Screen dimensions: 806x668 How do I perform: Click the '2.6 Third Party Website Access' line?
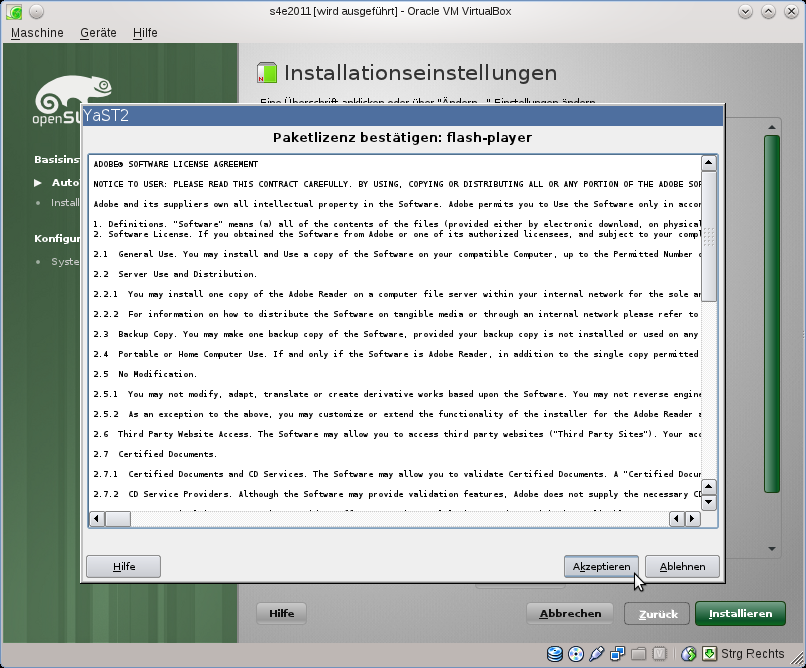397,434
